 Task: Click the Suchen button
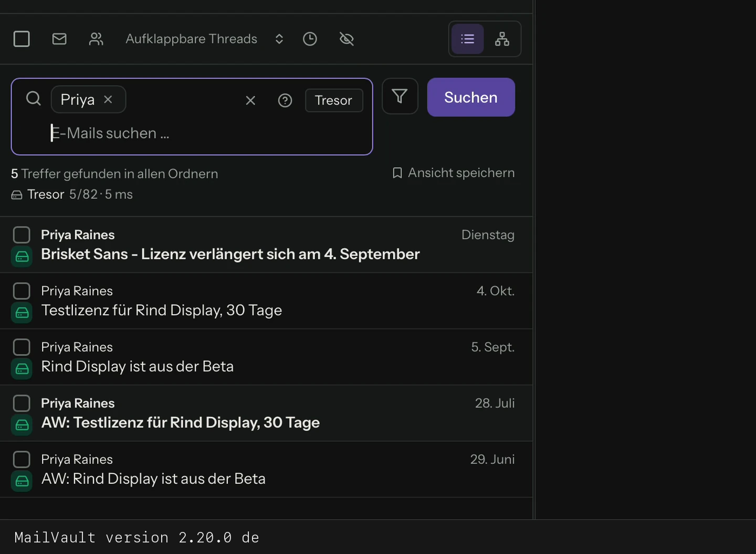[471, 97]
